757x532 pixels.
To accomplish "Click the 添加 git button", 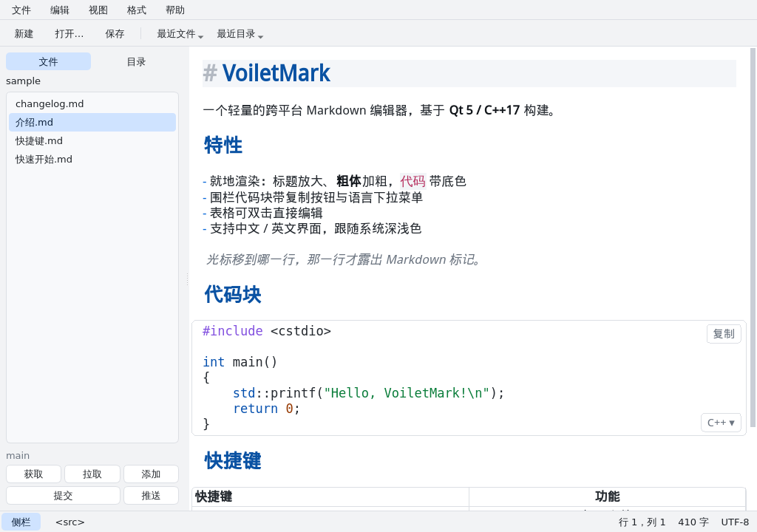I will tap(151, 474).
